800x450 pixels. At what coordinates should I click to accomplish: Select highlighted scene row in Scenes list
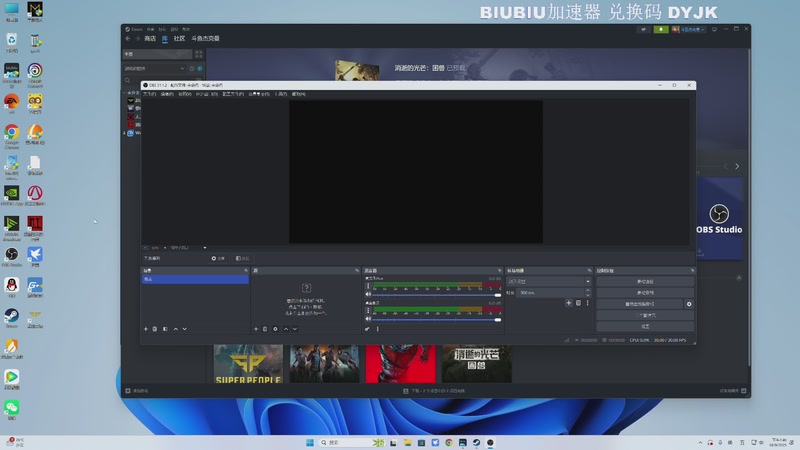(x=195, y=280)
